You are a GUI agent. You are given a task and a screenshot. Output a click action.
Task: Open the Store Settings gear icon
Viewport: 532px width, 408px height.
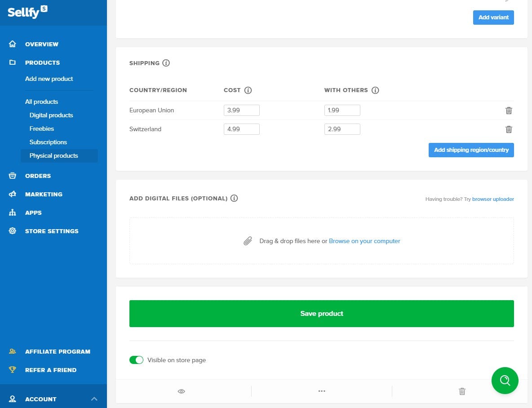click(12, 231)
